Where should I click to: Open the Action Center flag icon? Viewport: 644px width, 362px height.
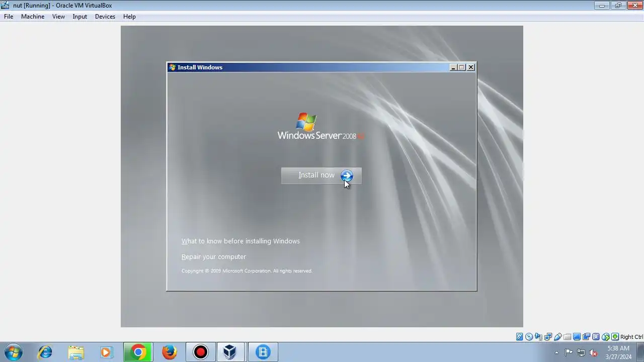tap(569, 352)
